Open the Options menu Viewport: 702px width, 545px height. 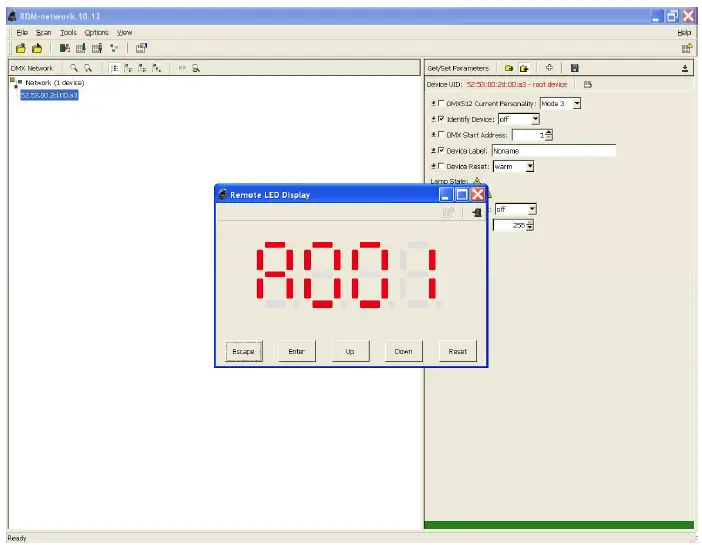(x=96, y=32)
